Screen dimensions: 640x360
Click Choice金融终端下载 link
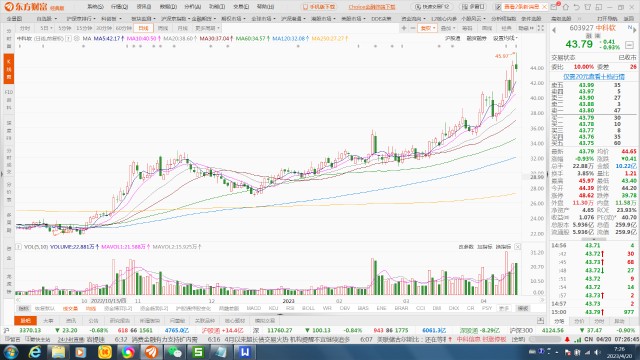(372, 7)
